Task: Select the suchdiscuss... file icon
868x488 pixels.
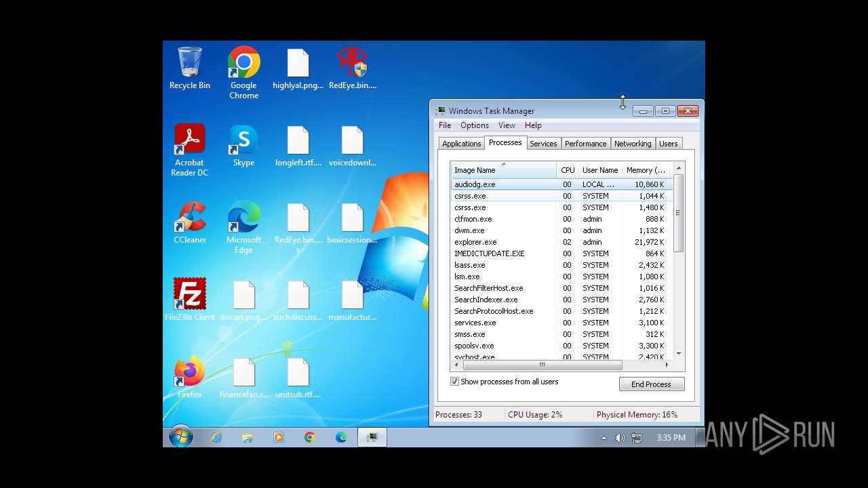Action: point(298,300)
